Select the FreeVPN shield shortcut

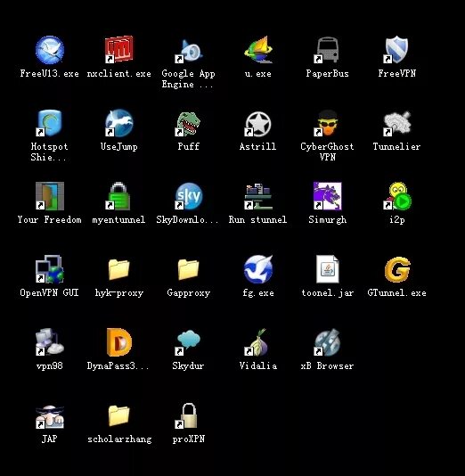pos(396,50)
